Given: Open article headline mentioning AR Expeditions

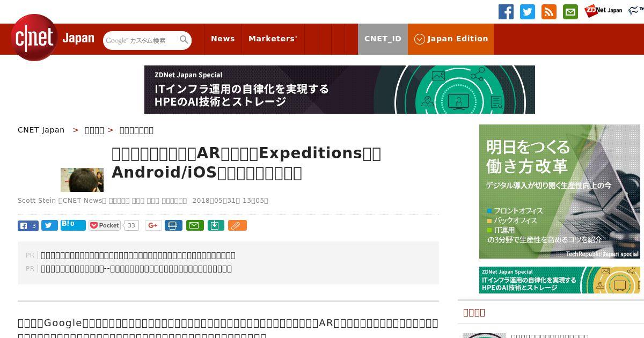Looking at the screenshot, I should [246, 163].
